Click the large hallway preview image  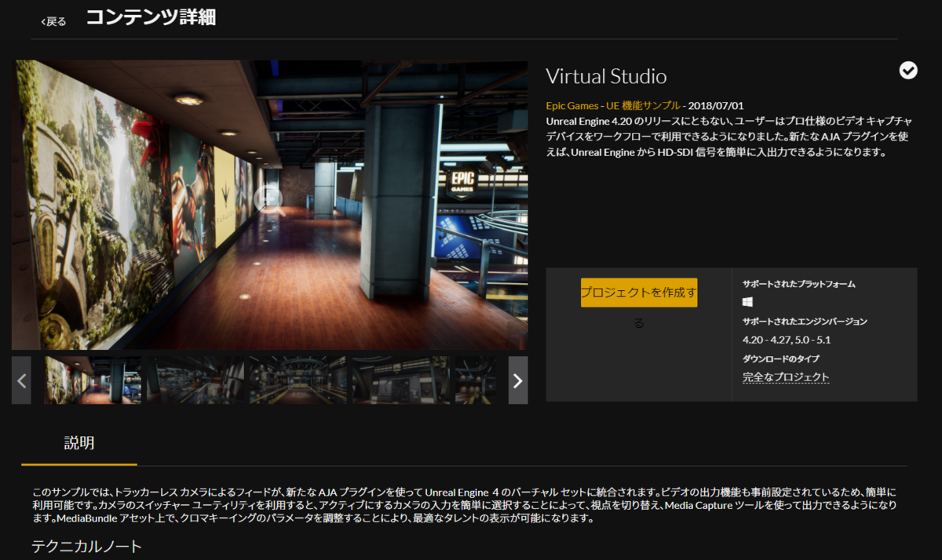[x=270, y=205]
